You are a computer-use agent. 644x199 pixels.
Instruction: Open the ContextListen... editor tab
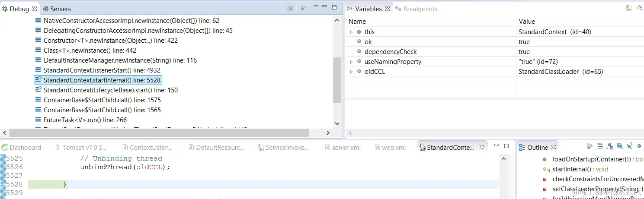[147, 148]
